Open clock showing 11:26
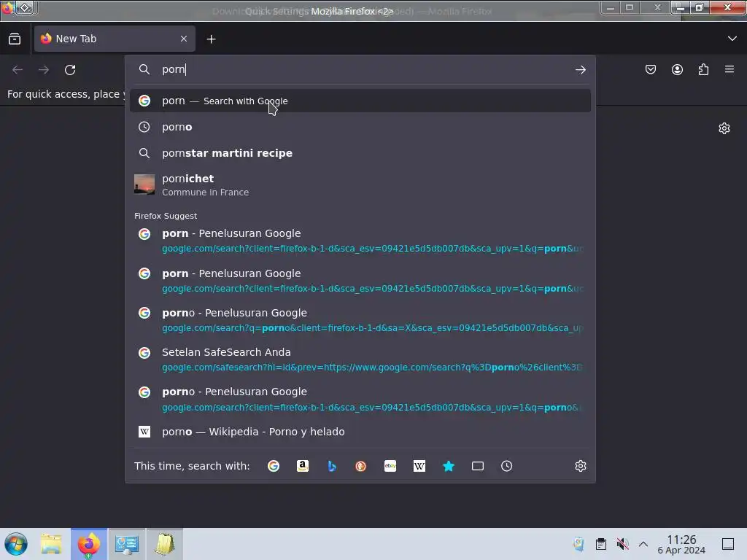 (x=681, y=544)
